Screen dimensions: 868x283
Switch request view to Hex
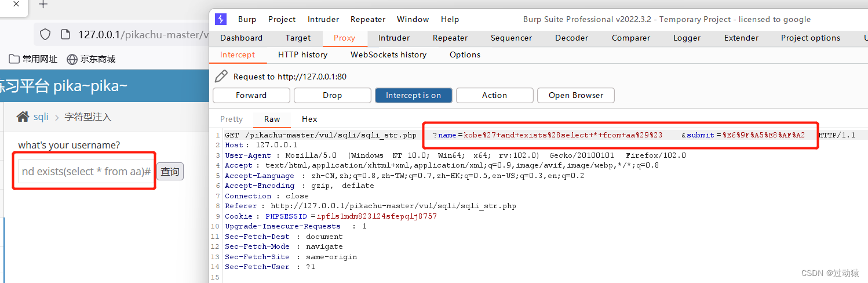click(x=309, y=119)
